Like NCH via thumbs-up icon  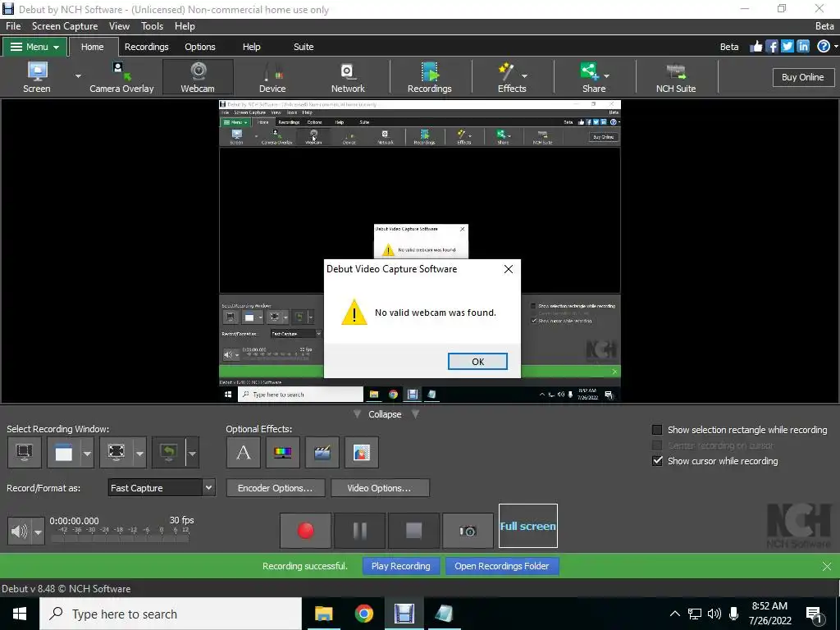(x=756, y=47)
